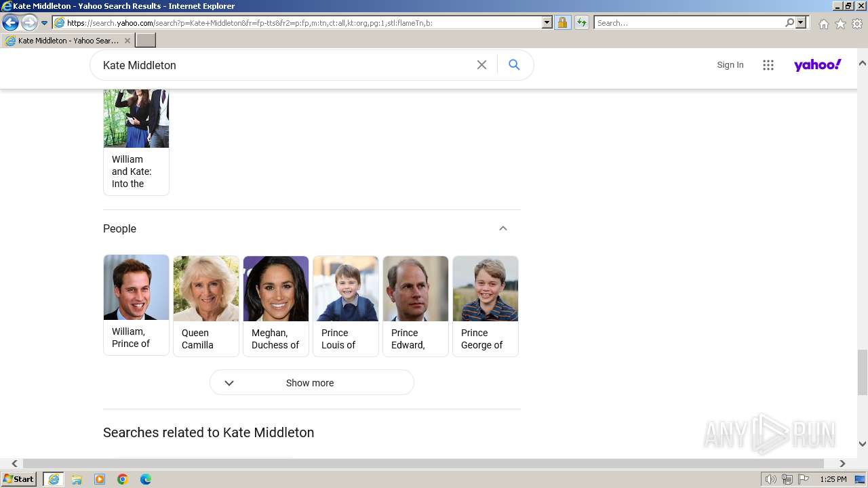Click the horizontal scrollbar left arrow
The image size is (868, 488).
(x=14, y=464)
